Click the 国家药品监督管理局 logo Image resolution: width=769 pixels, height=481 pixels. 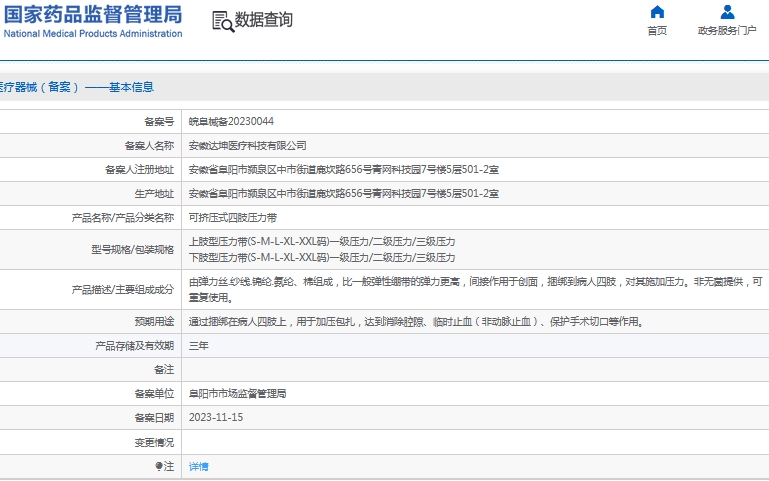[x=93, y=14]
